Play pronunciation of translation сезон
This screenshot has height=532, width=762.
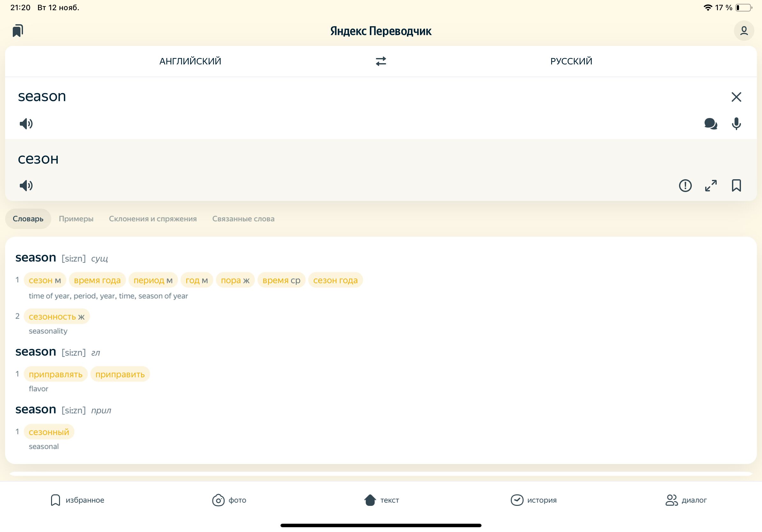(26, 185)
